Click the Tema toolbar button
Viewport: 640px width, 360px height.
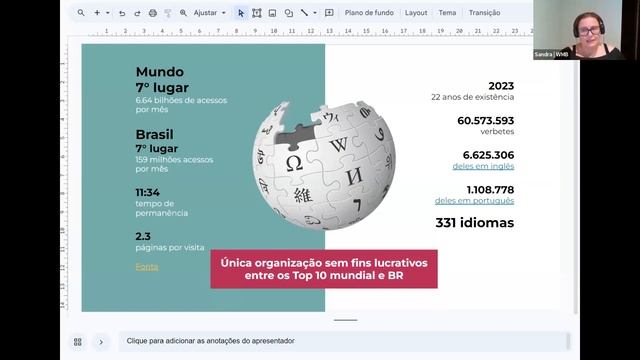pos(447,13)
